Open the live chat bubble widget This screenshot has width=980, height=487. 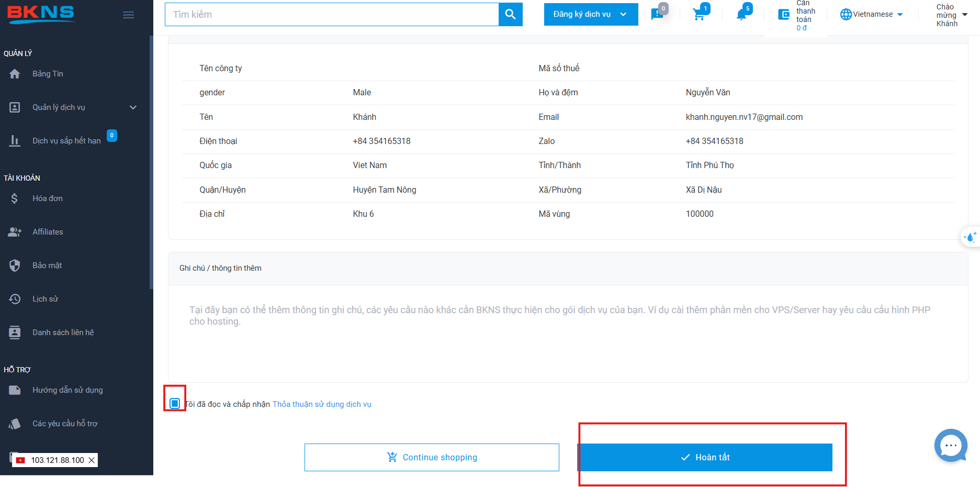951,445
